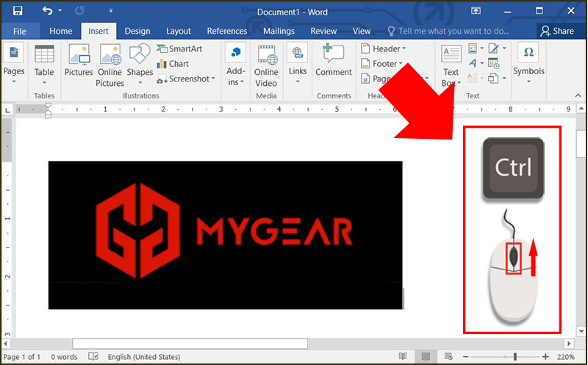Collapse the ribbon with the chevron
Viewport: 588px width, 365px height.
[x=578, y=95]
